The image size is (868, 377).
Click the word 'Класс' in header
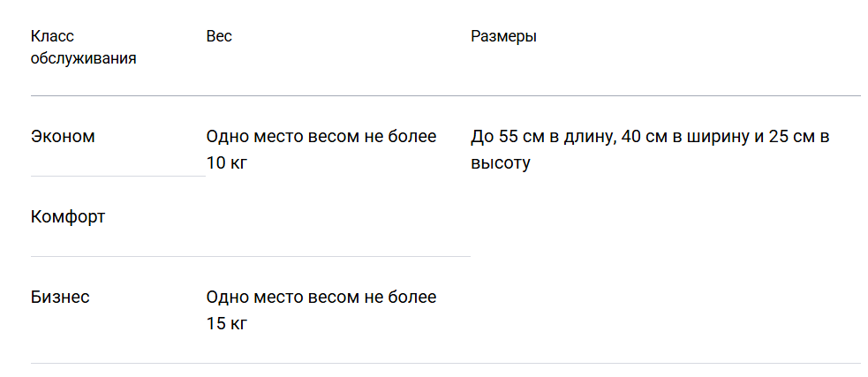click(52, 36)
